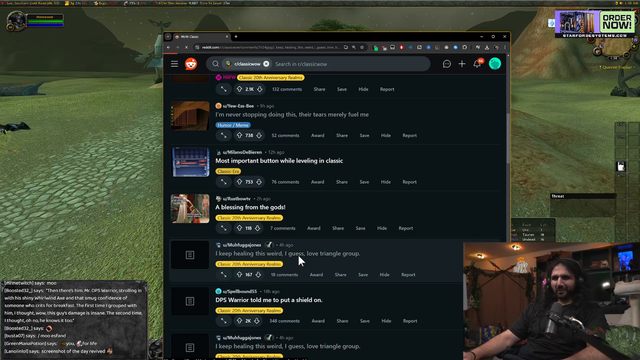Image resolution: width=640 pixels, height=360 pixels.
Task: Open the notifications bell
Action: pos(477,64)
